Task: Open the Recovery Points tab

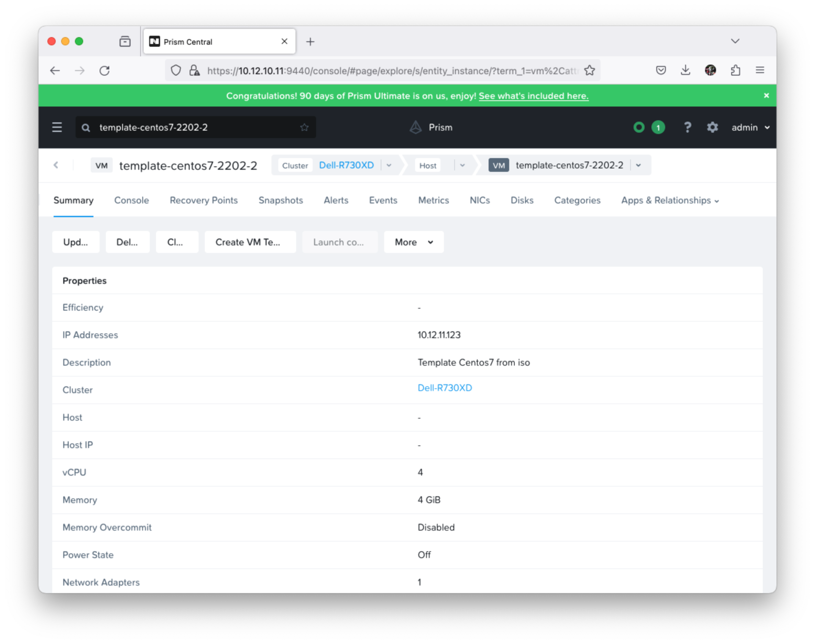Action: pos(203,200)
